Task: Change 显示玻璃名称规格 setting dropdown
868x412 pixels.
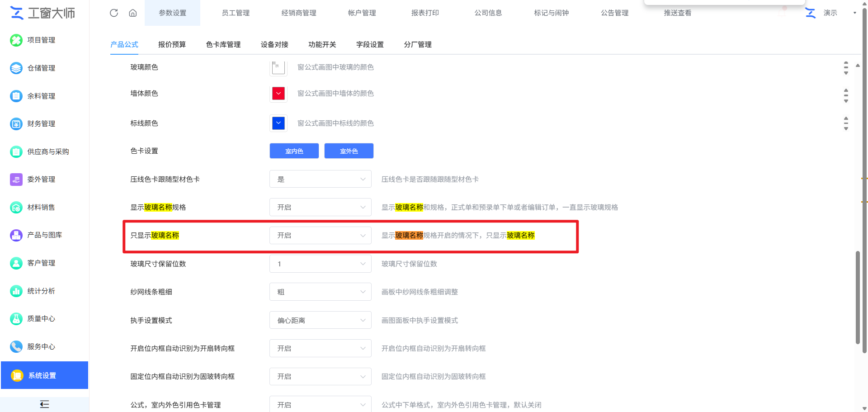Action: [321, 207]
